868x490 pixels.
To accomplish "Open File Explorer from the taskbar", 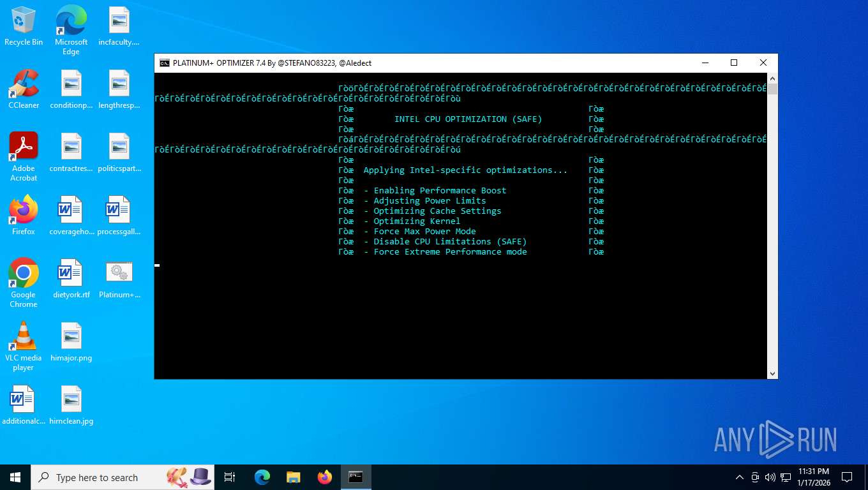I will 293,477.
